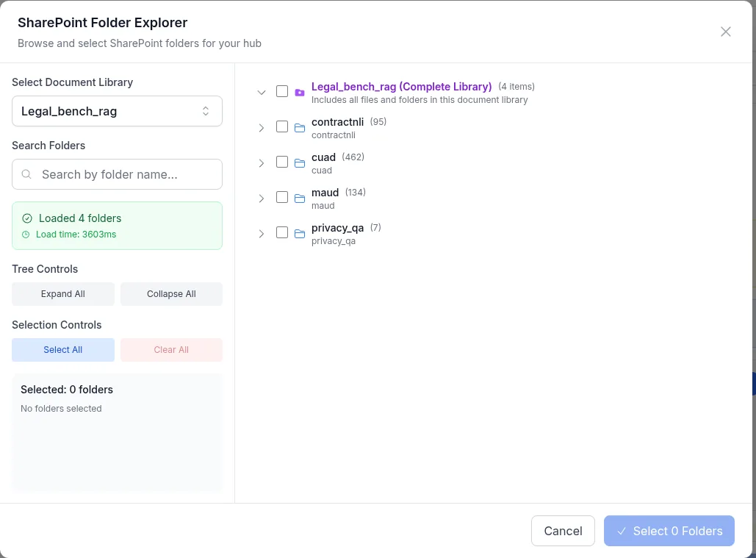
Task: Expand the privacy_qa folder chevron
Action: (262, 234)
